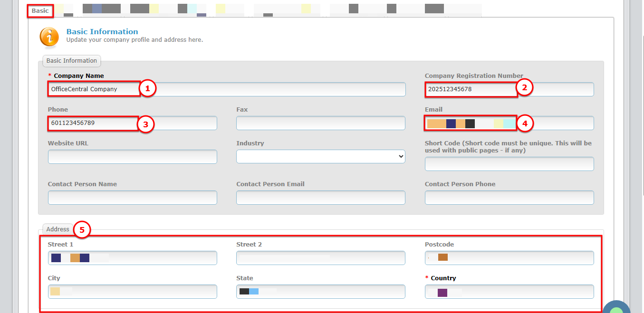The height and width of the screenshot is (313, 644).
Task: Click the Basic Information heading text
Action: [x=102, y=32]
